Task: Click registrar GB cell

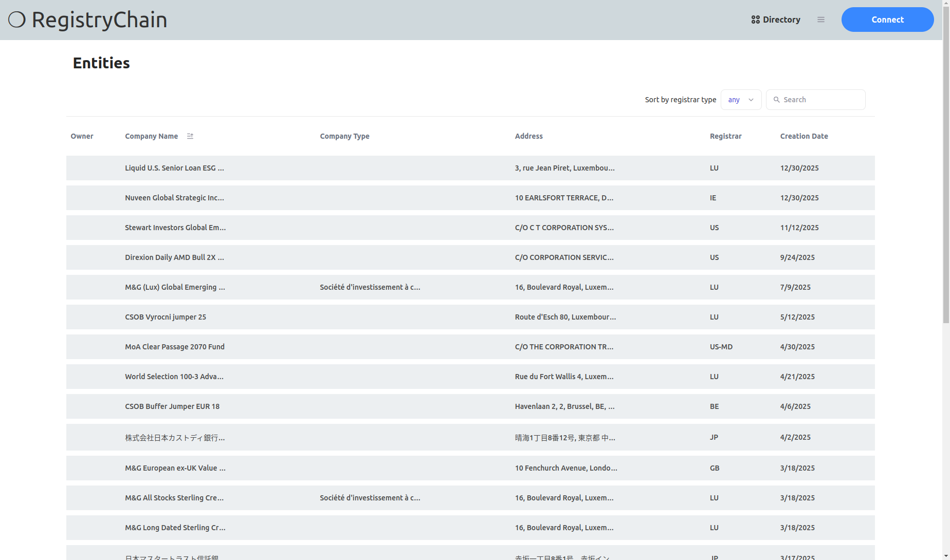Action: point(715,468)
